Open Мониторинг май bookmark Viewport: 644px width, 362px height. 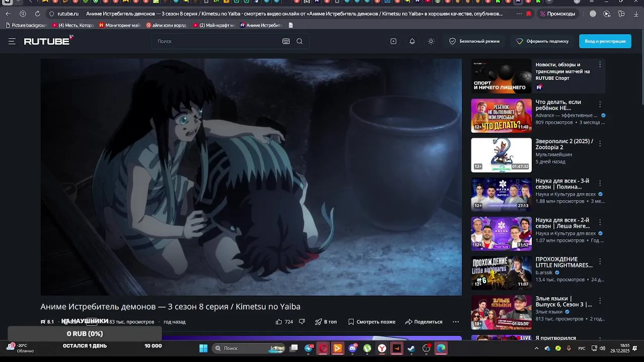pyautogui.click(x=120, y=25)
